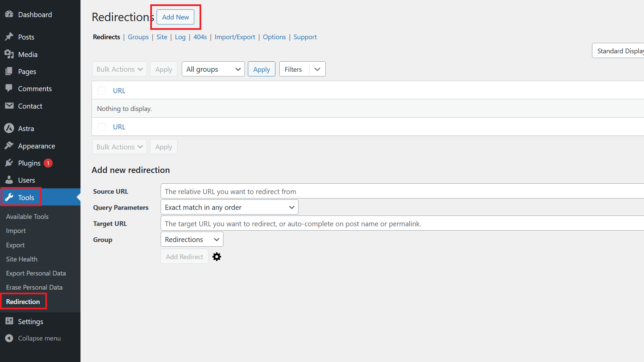The image size is (644, 362).
Task: Tick the bottom URL footer checkbox
Action: (102, 127)
